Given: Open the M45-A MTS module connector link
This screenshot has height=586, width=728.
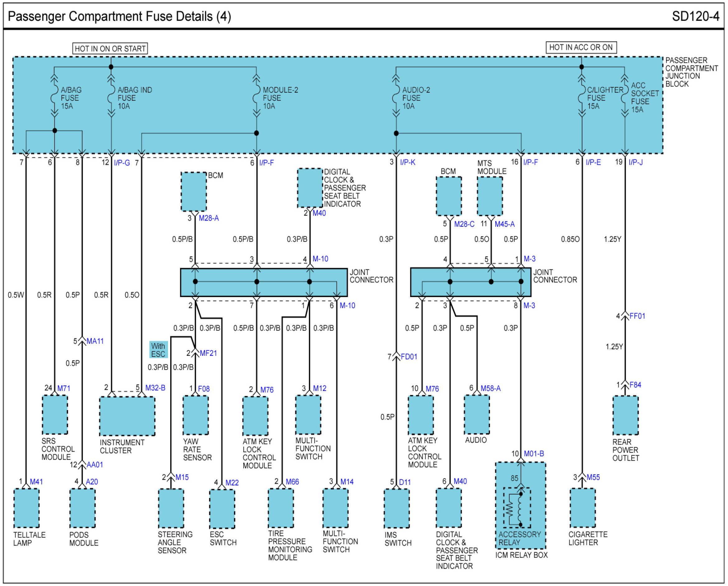Looking at the screenshot, I should 505,224.
